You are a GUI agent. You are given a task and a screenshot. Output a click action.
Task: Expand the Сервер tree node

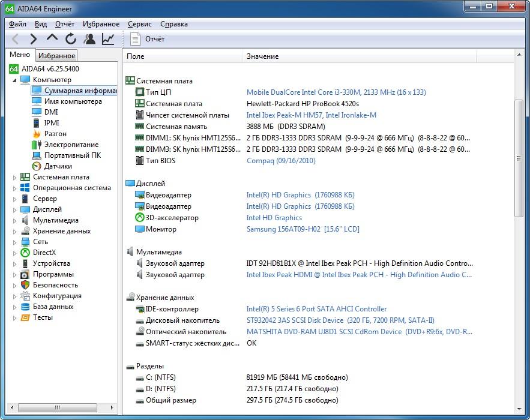coord(14,199)
